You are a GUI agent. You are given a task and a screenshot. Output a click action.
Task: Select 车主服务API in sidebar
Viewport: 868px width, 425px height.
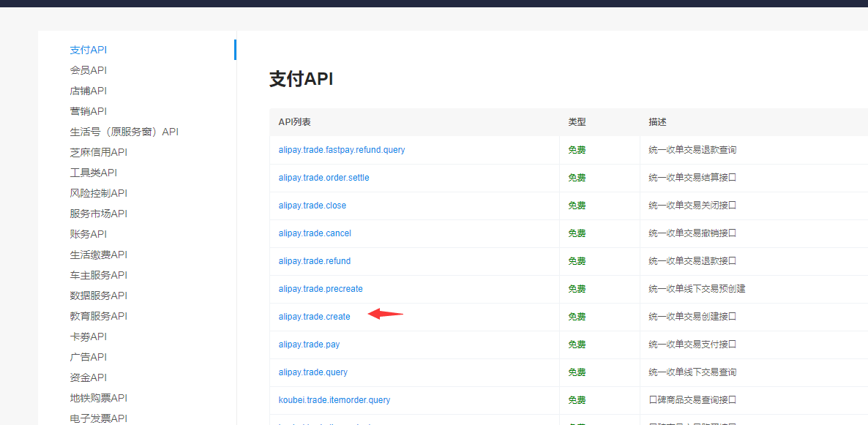(x=99, y=275)
